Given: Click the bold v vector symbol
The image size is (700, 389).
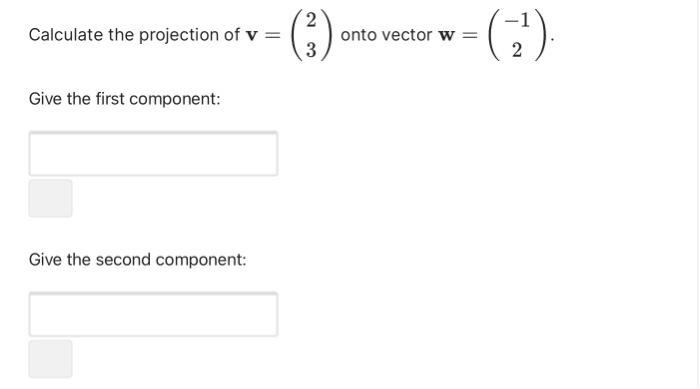Looking at the screenshot, I should tap(252, 35).
